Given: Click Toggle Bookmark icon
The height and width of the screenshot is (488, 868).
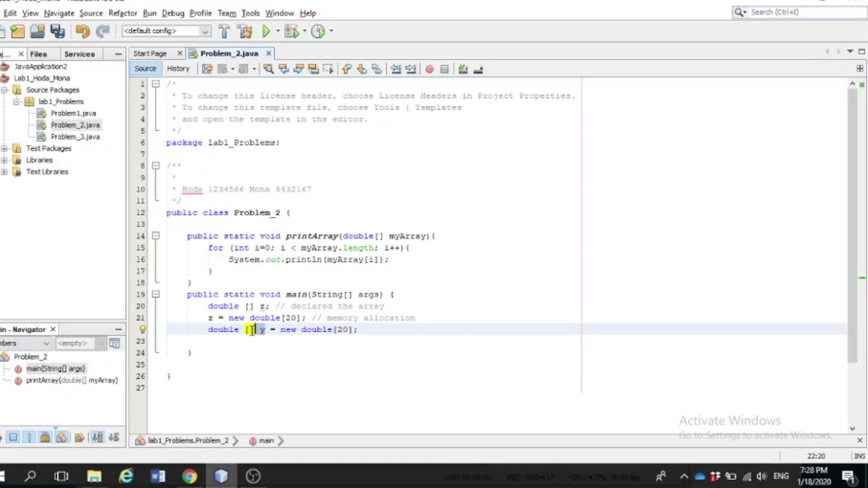Looking at the screenshot, I should pyautogui.click(x=376, y=69).
